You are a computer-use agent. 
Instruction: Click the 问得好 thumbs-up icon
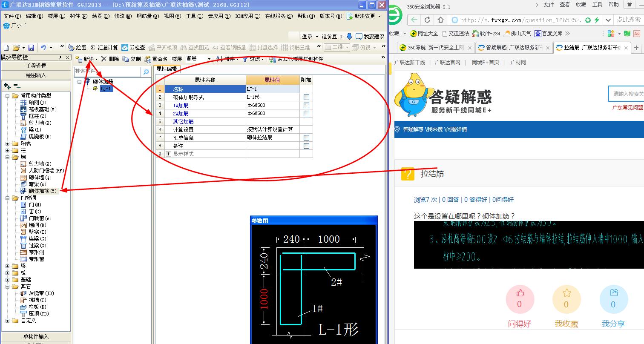520,293
